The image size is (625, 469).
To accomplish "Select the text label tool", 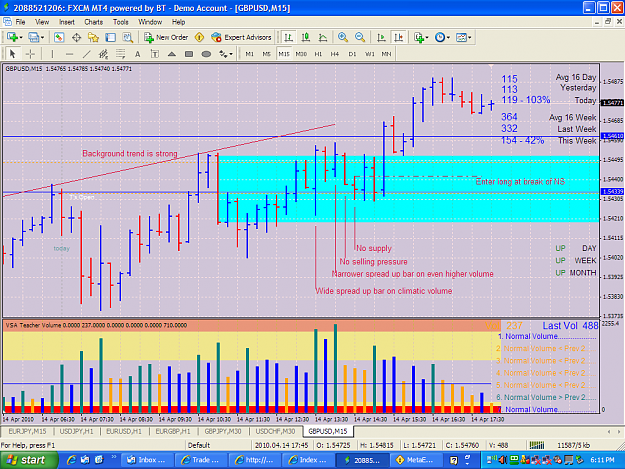I will point(155,54).
